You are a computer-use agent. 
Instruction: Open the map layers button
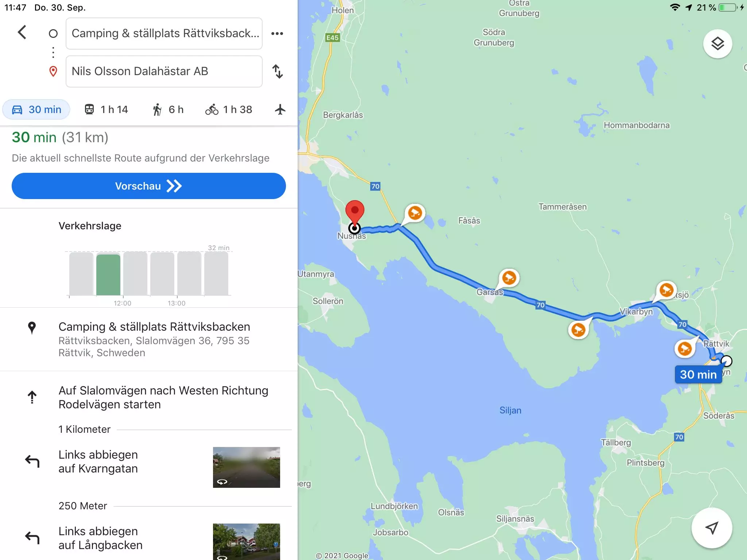[717, 44]
